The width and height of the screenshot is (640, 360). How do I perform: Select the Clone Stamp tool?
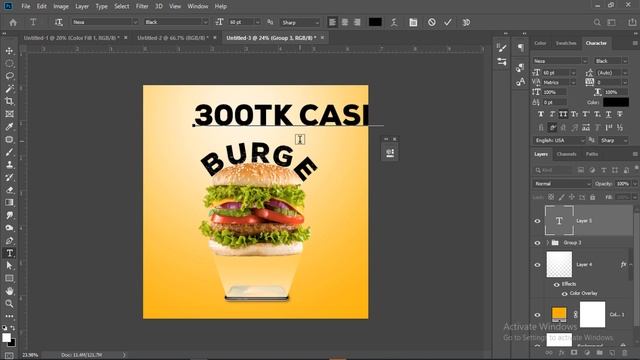tap(9, 164)
